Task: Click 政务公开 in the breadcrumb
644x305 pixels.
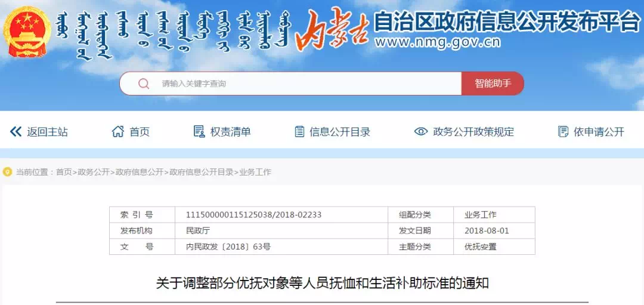Action: [x=94, y=172]
